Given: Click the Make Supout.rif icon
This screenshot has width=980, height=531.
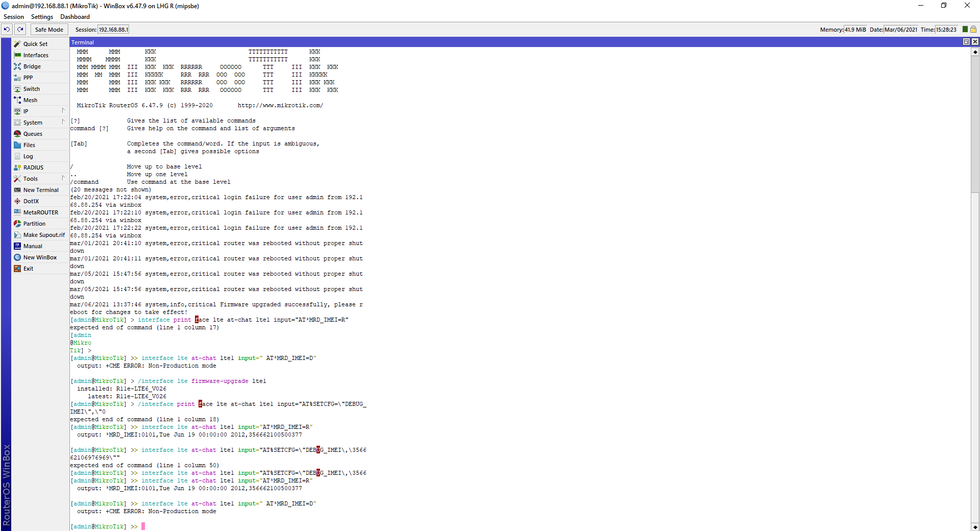Looking at the screenshot, I should tap(17, 235).
